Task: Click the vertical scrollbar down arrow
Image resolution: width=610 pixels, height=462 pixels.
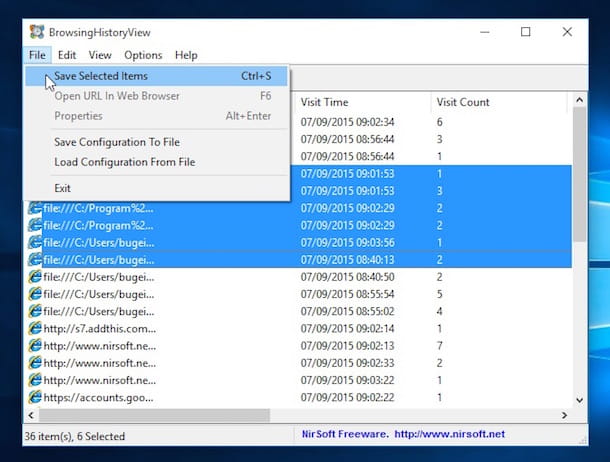Action: click(579, 400)
